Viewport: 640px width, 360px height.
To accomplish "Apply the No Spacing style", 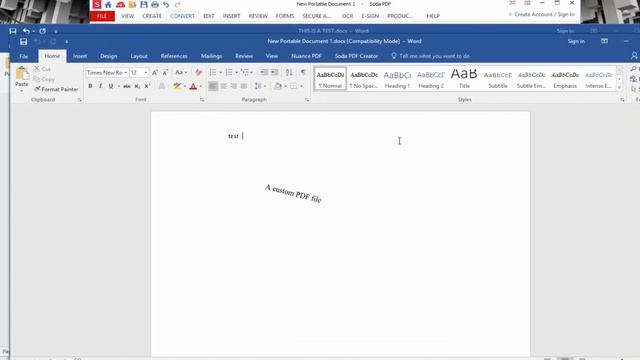I will click(364, 79).
